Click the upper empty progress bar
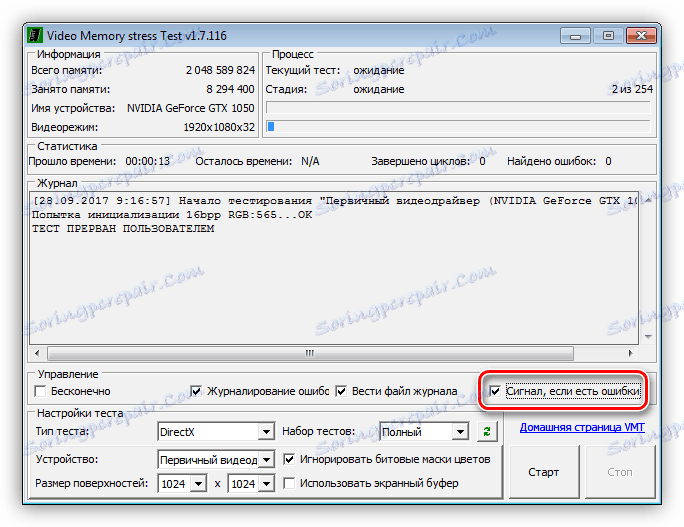Screen dimensions: 684x527 point(458,107)
